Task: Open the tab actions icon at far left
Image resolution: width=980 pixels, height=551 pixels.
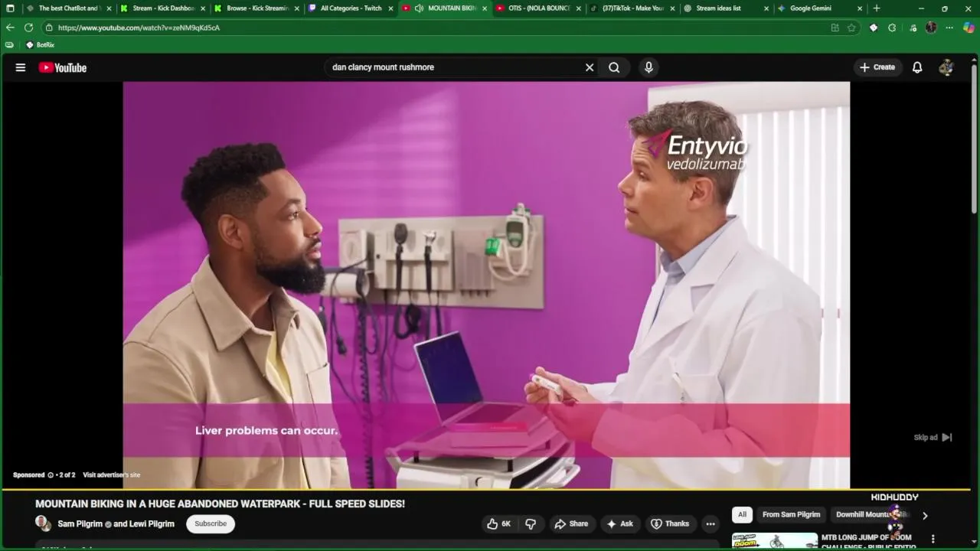Action: point(10,8)
